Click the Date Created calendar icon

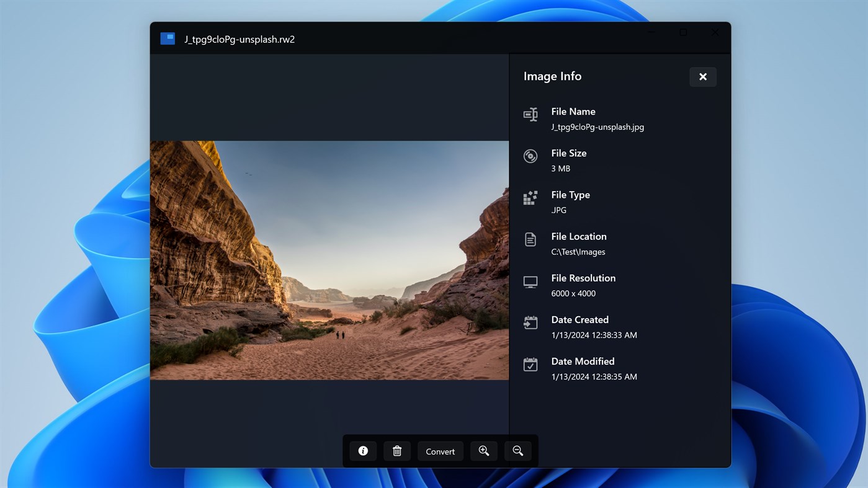click(x=530, y=322)
